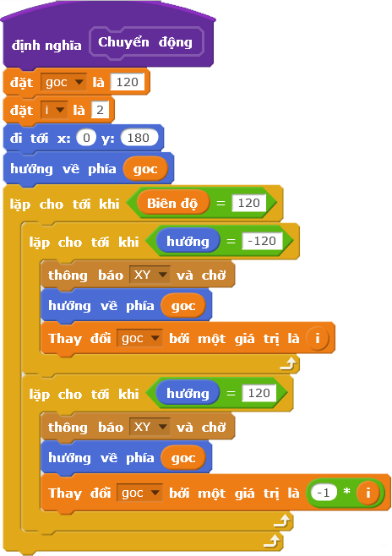Open the 'goc' dropdown in 'Thay đổi goc' with value i
392x556 pixels.
(139, 339)
